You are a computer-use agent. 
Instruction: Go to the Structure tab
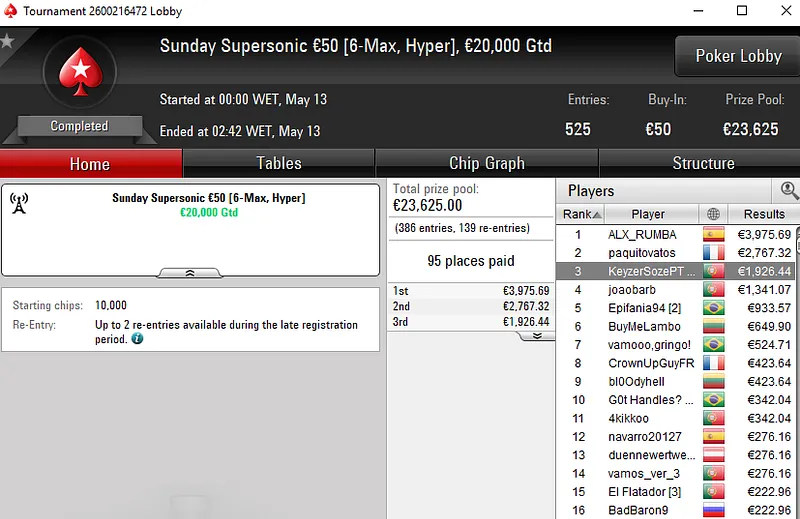[x=703, y=164]
